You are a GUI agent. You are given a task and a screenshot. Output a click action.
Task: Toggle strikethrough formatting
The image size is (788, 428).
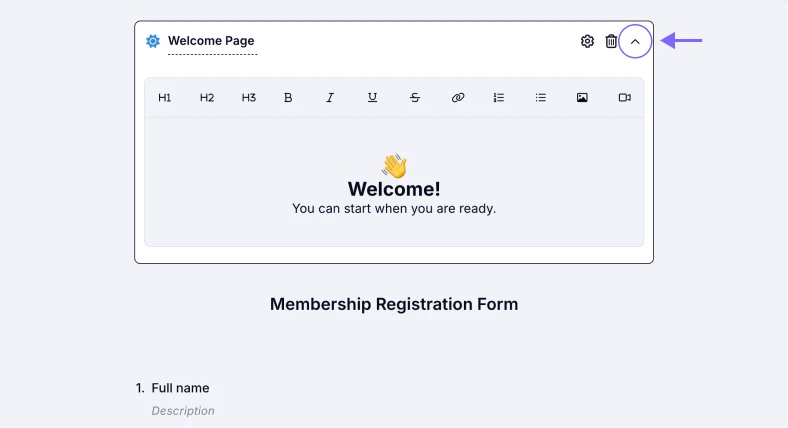(x=414, y=98)
